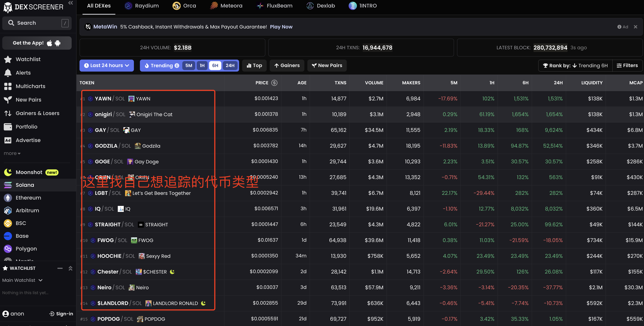Switch to FluxBeam tab
The width and height of the screenshot is (644, 326).
click(x=274, y=6)
